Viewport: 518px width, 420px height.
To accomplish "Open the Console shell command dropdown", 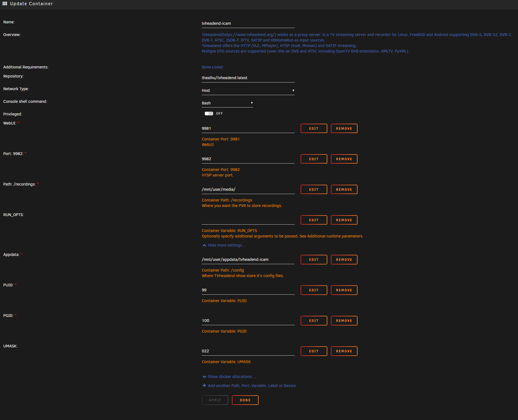I will tap(227, 103).
